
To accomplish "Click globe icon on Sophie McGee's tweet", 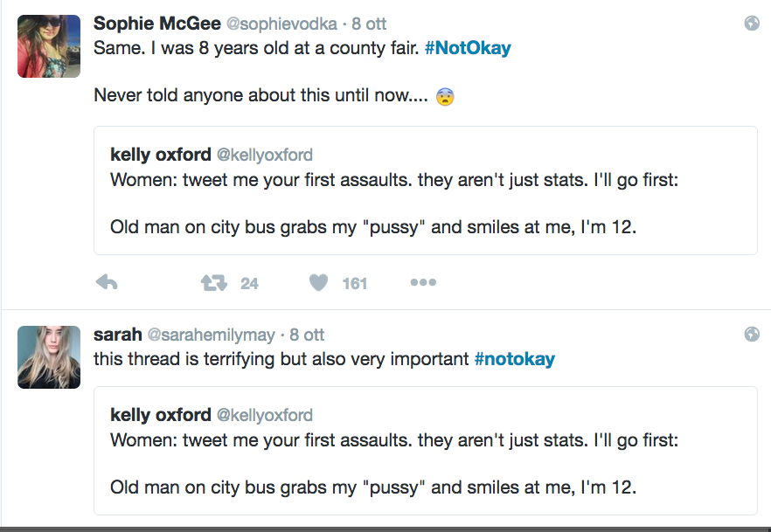I will coord(752,24).
